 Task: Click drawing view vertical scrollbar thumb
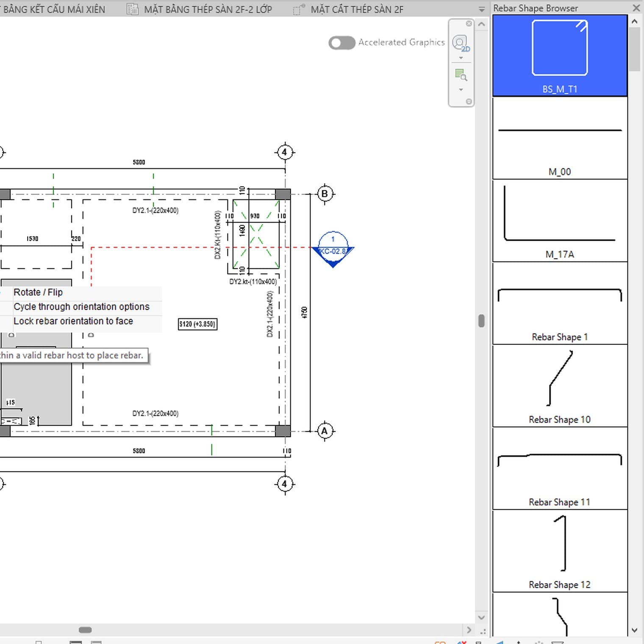tap(481, 321)
